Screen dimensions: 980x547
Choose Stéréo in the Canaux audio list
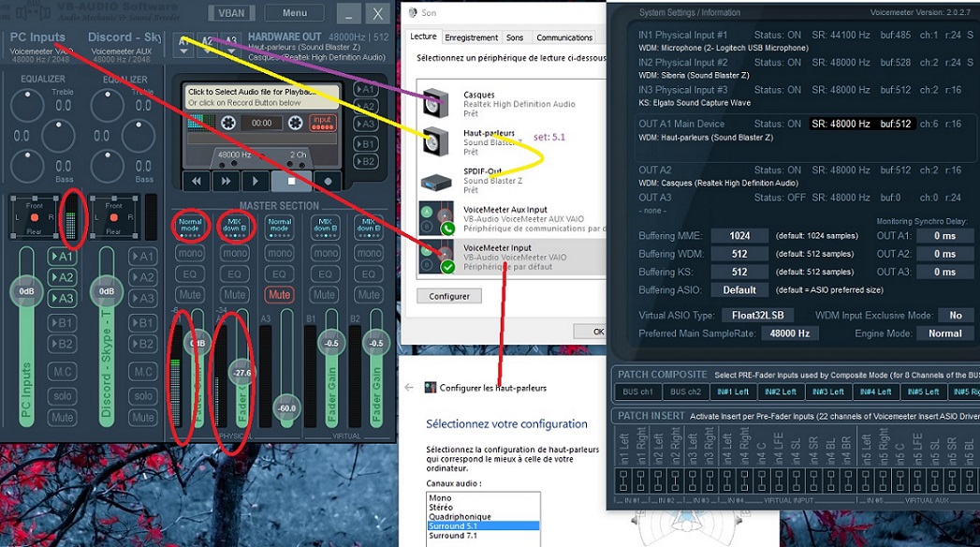482,507
